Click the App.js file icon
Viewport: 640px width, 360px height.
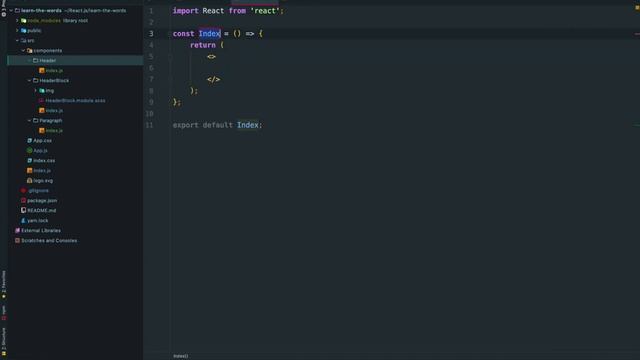click(29, 151)
